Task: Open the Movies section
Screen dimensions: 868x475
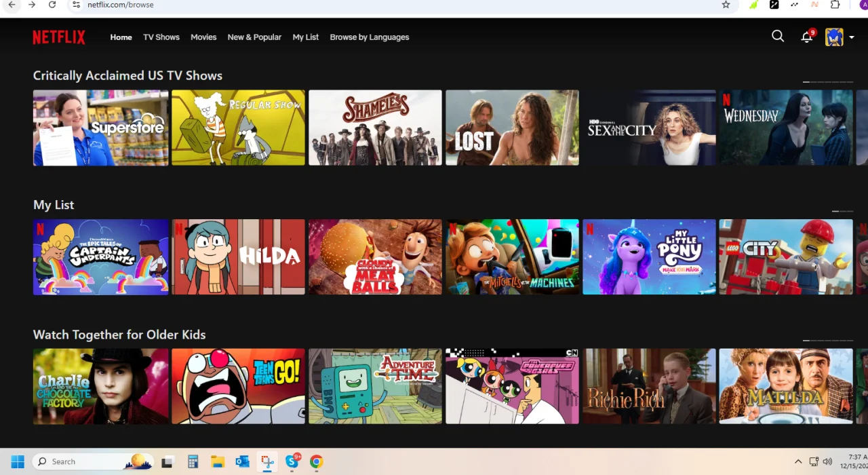Action: point(203,37)
